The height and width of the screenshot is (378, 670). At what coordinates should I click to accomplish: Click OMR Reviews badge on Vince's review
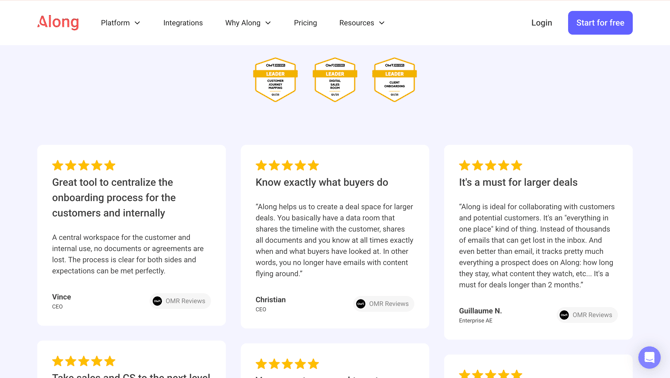coord(180,301)
